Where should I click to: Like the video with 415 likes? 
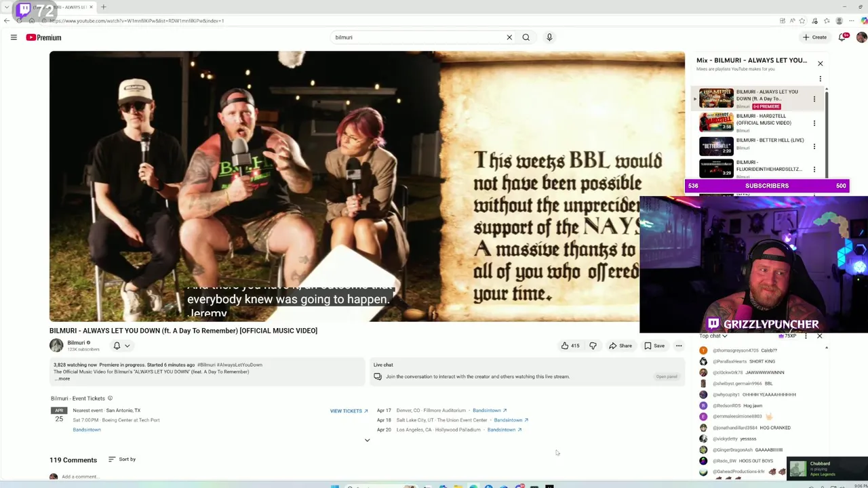[570, 346]
